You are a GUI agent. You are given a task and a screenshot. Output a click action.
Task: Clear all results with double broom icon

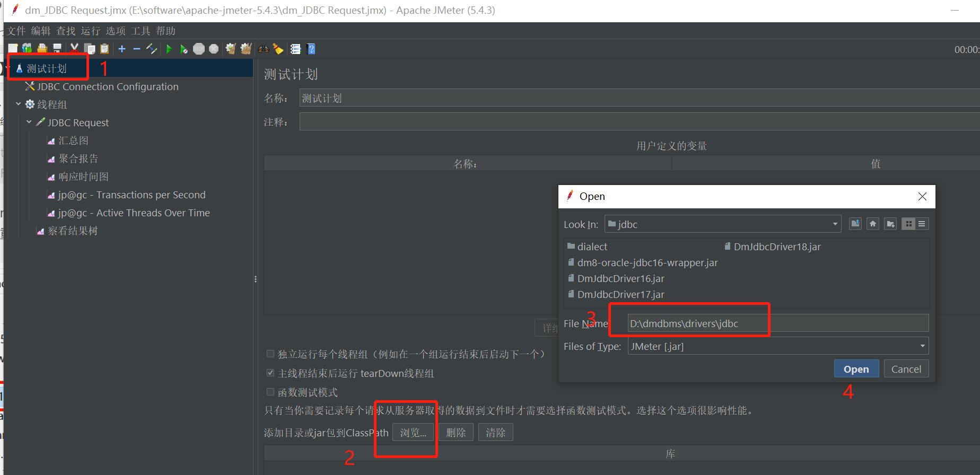[246, 49]
